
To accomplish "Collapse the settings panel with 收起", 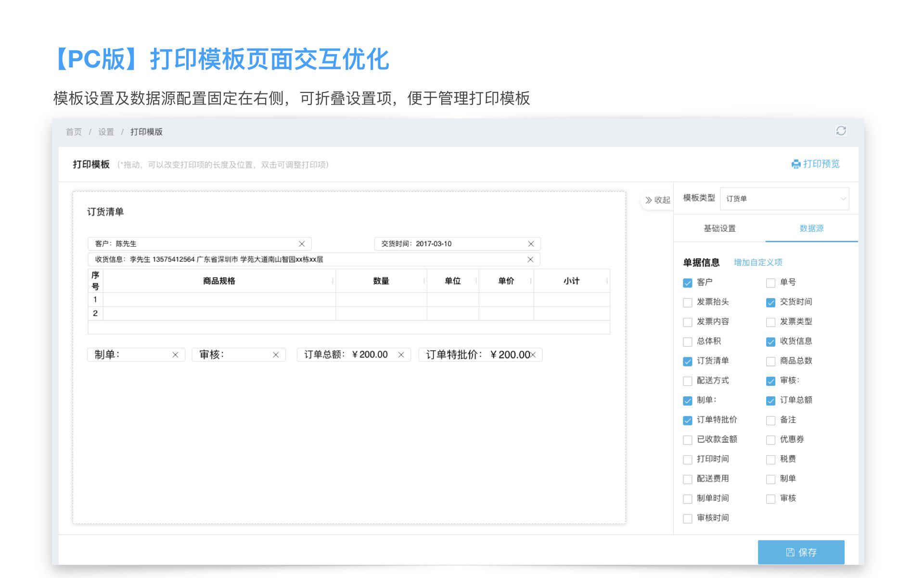I will pyautogui.click(x=657, y=200).
